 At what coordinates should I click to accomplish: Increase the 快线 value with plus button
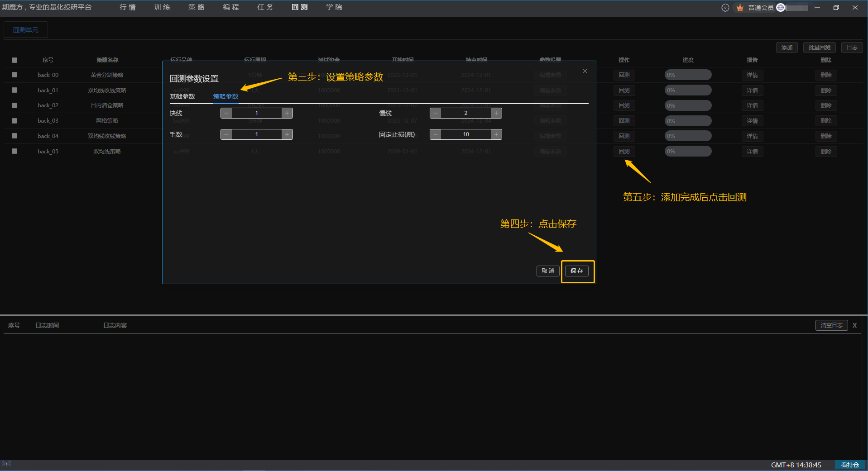[x=287, y=113]
